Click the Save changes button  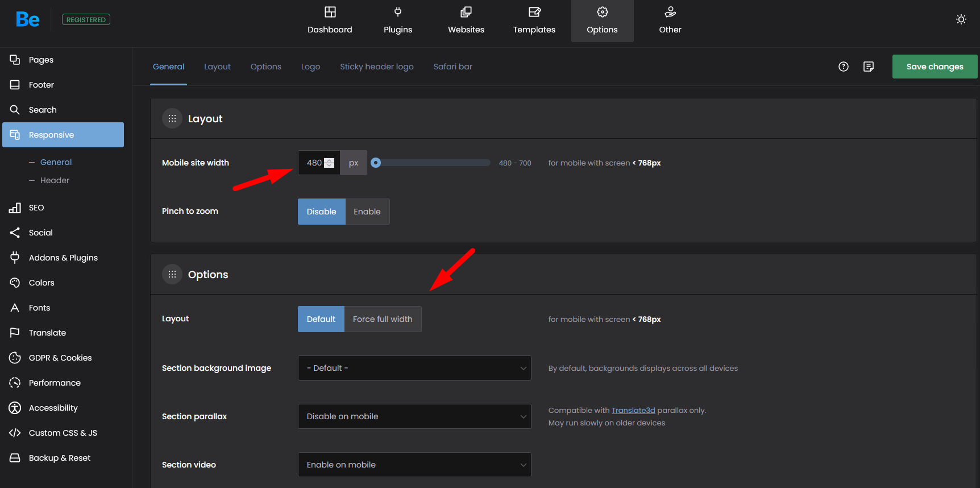pyautogui.click(x=935, y=67)
